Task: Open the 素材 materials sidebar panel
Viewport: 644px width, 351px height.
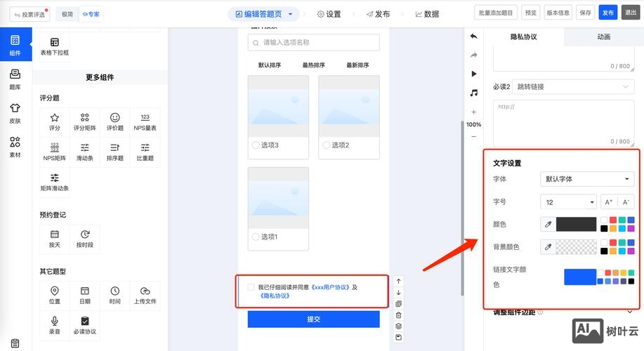Action: click(x=15, y=147)
